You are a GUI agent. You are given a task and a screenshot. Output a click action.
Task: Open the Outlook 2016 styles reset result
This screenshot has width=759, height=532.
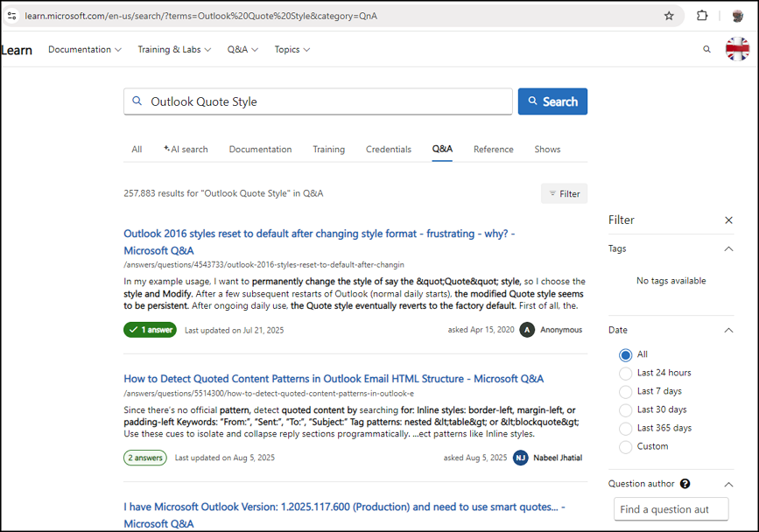click(x=319, y=241)
